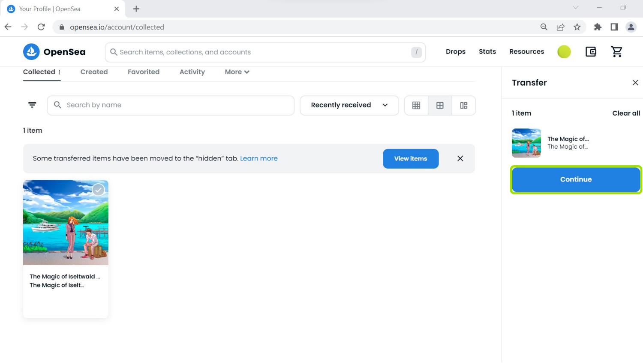Bookmark this page with the star
The image size is (643, 364).
(577, 27)
